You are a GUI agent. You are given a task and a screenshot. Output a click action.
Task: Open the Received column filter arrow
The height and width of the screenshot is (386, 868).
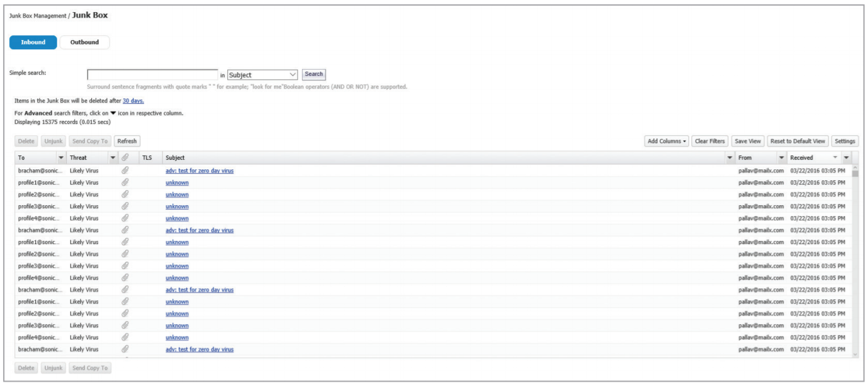pos(847,158)
